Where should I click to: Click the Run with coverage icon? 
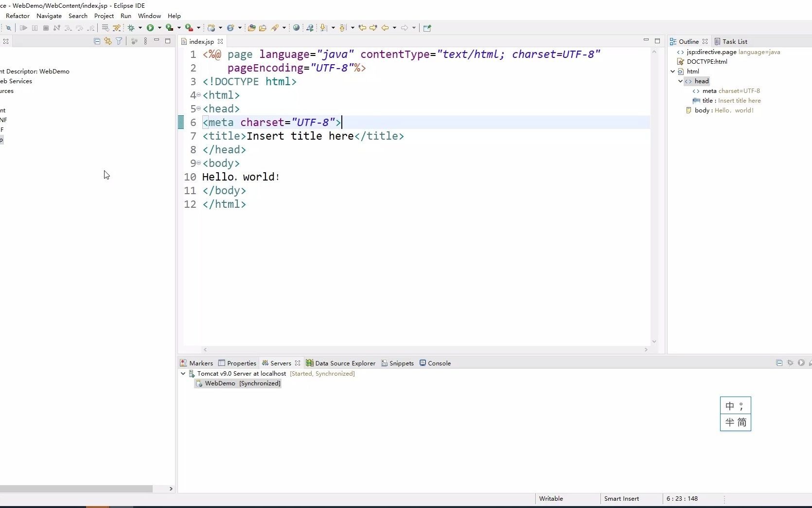169,28
